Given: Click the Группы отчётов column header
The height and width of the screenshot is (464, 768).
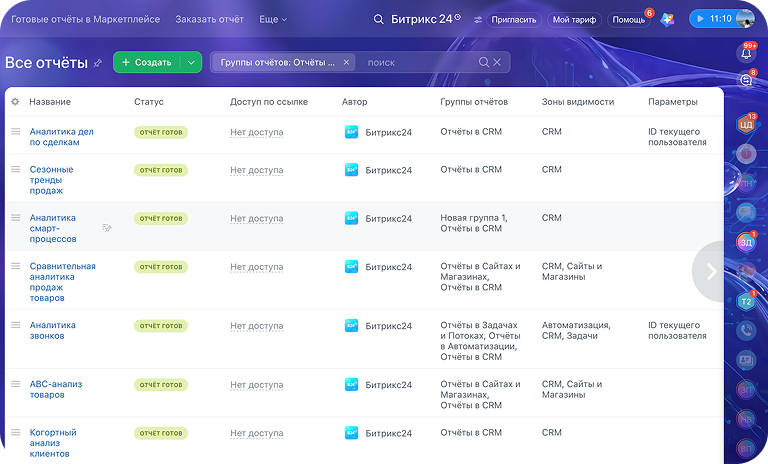Looking at the screenshot, I should click(474, 101).
